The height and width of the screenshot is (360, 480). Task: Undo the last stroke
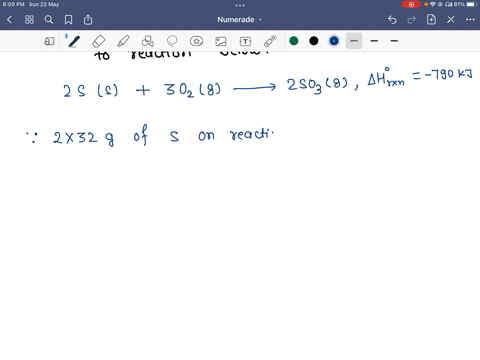pos(392,20)
